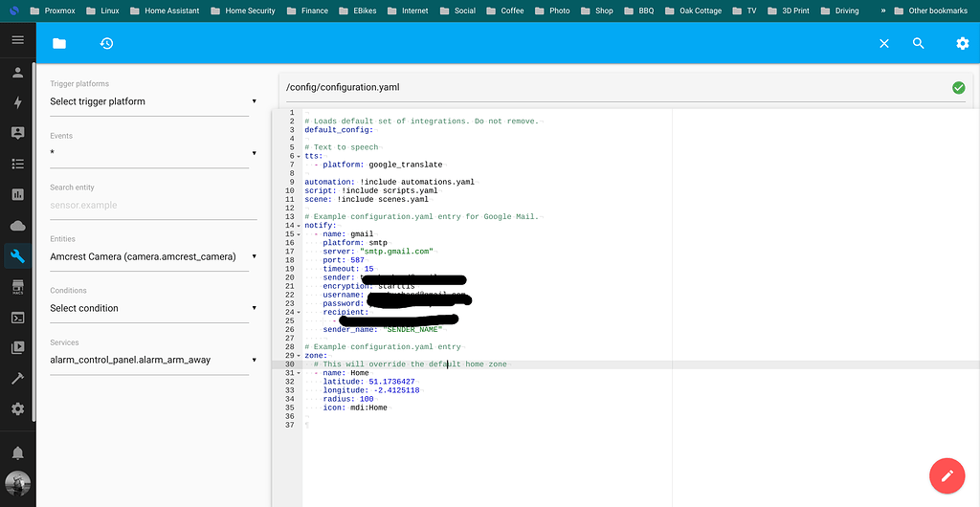Open the file history clock icon

tap(106, 44)
